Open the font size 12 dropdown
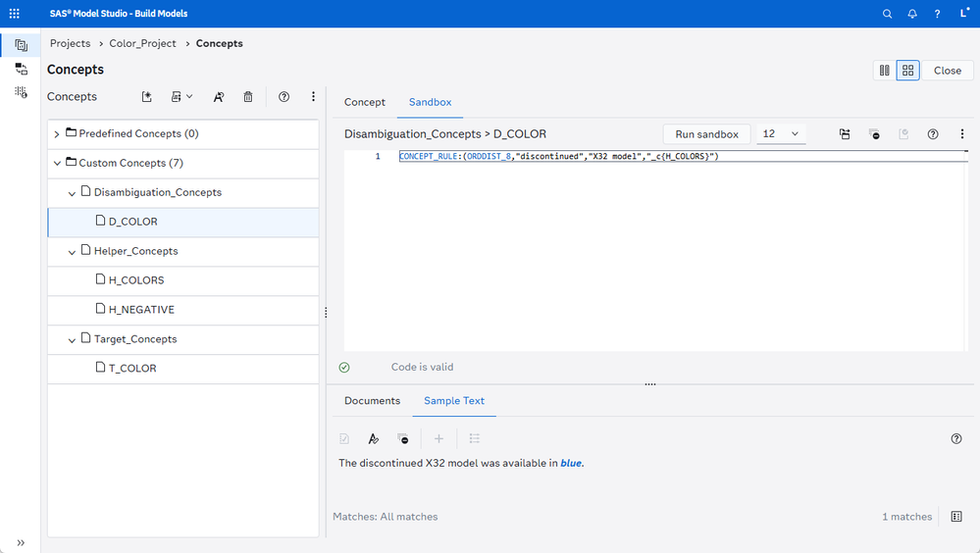 781,134
